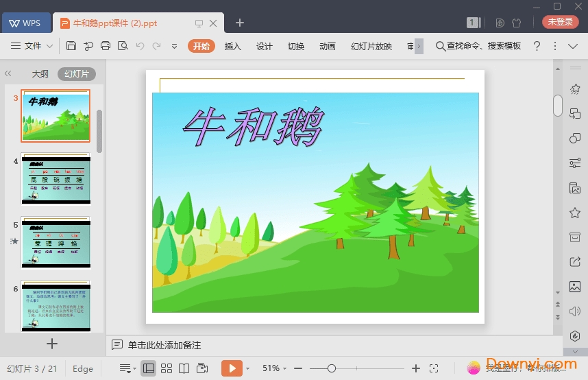588x380 pixels.
Task: Click the Export to PDF icon
Action: pyautogui.click(x=88, y=46)
